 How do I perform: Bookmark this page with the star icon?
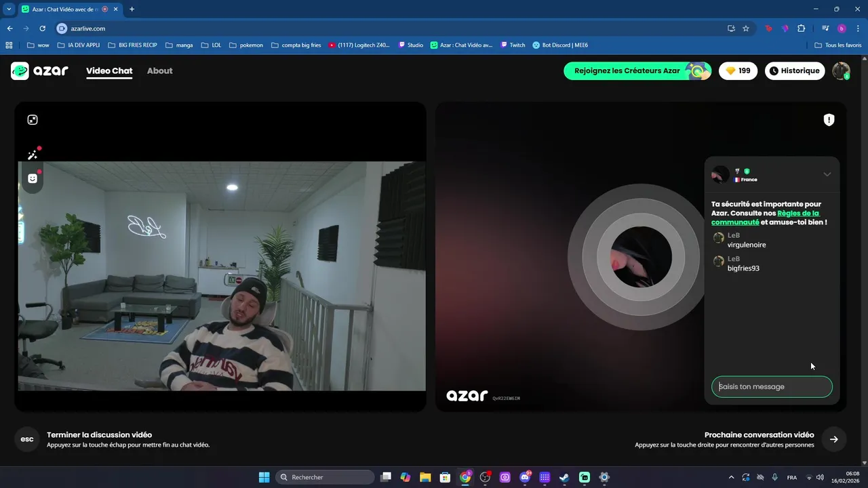746,28
